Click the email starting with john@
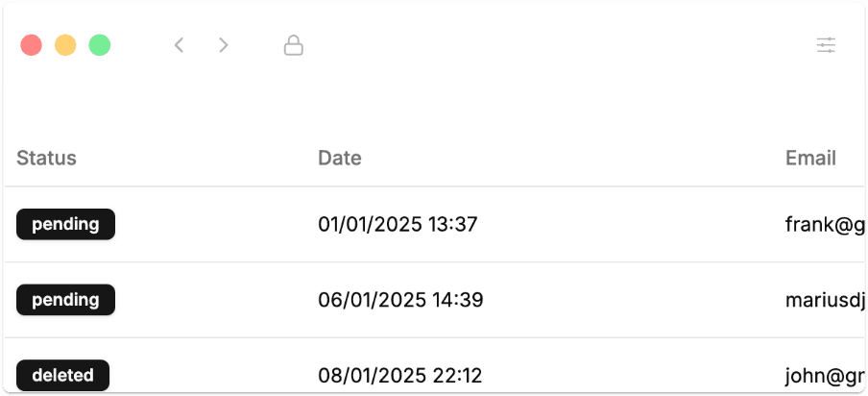 click(825, 376)
